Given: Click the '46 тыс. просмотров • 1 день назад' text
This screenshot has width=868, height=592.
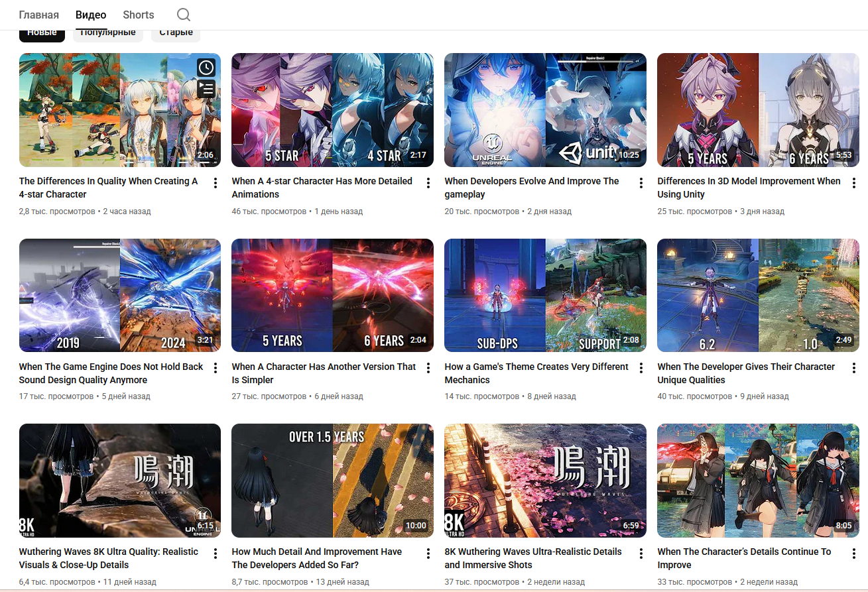Looking at the screenshot, I should tap(298, 211).
